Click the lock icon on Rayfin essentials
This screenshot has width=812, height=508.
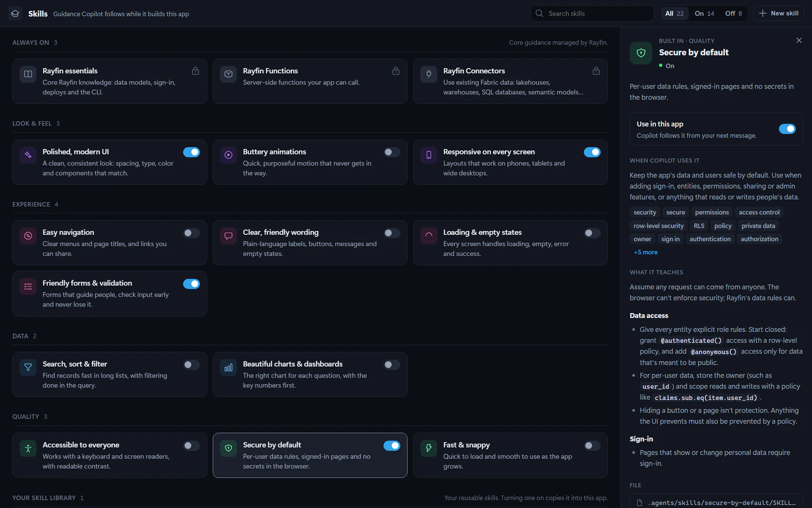pyautogui.click(x=195, y=71)
